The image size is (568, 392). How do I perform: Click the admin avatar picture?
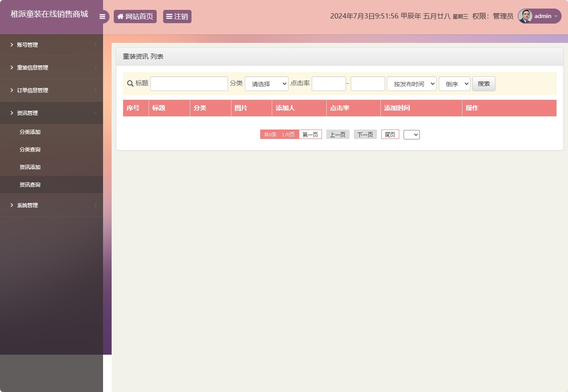(x=525, y=16)
